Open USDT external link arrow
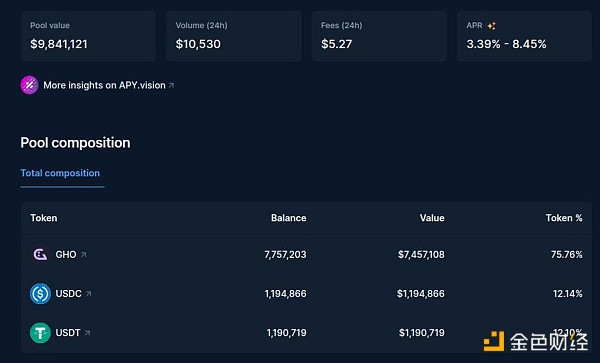 point(88,333)
